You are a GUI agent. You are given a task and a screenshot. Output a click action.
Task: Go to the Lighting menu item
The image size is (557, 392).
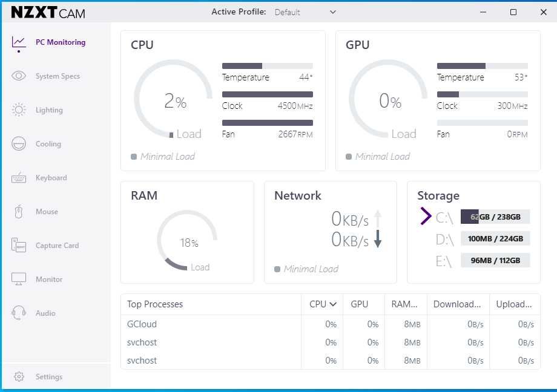click(x=49, y=110)
